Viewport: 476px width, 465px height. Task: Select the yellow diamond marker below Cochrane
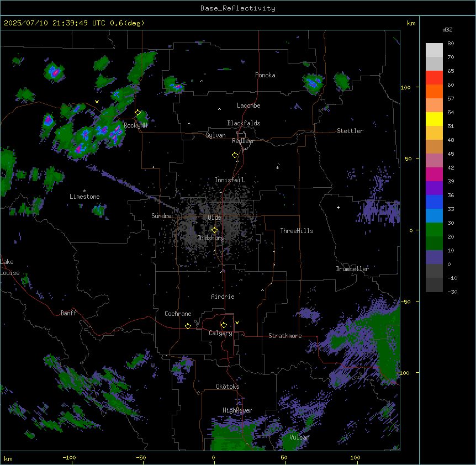(x=188, y=326)
